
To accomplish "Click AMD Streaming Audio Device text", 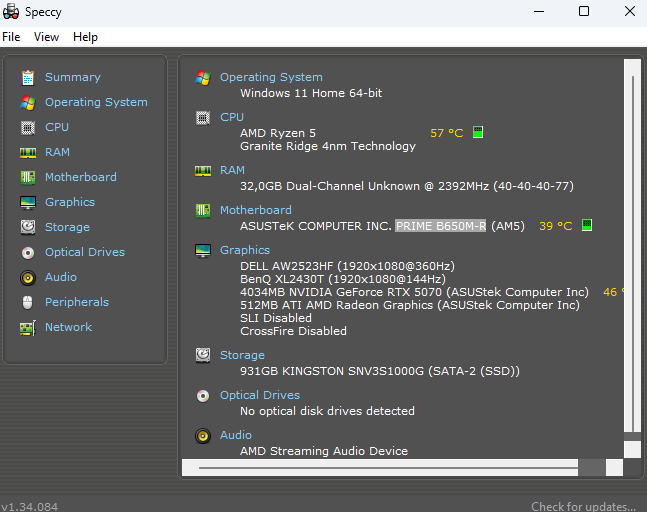I will pos(324,451).
